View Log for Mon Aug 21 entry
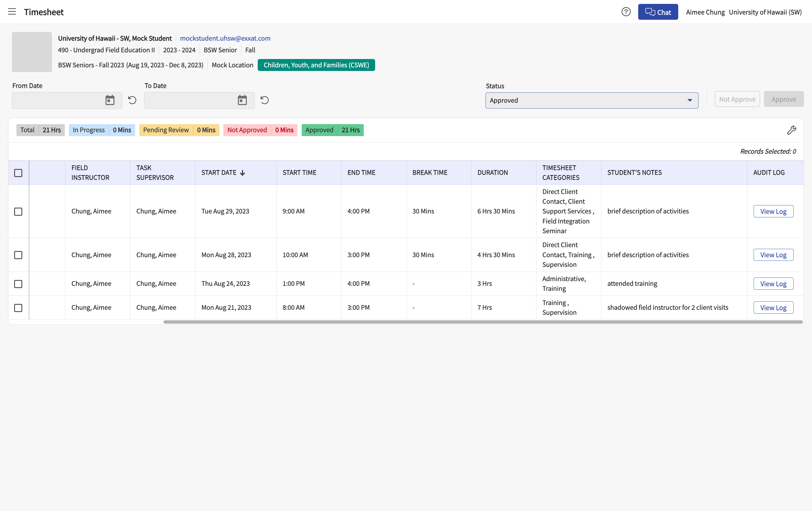 773,308
